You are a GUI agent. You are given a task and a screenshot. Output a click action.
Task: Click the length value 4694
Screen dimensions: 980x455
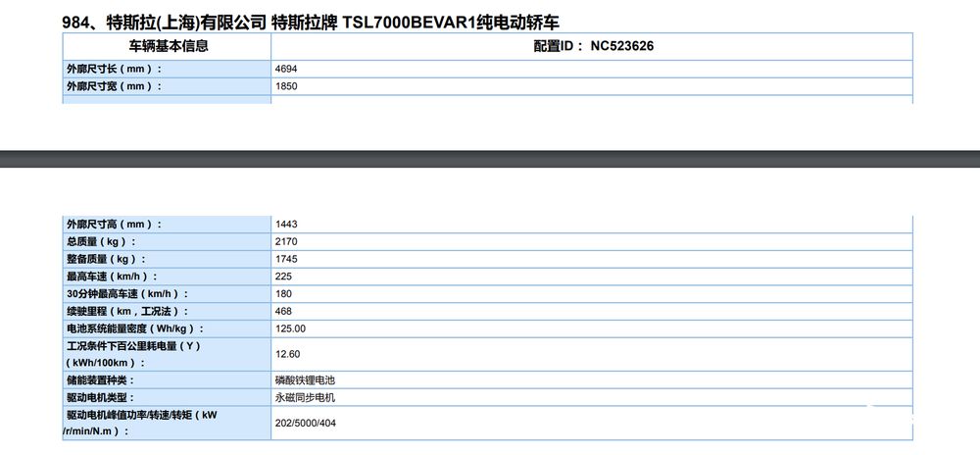(286, 69)
